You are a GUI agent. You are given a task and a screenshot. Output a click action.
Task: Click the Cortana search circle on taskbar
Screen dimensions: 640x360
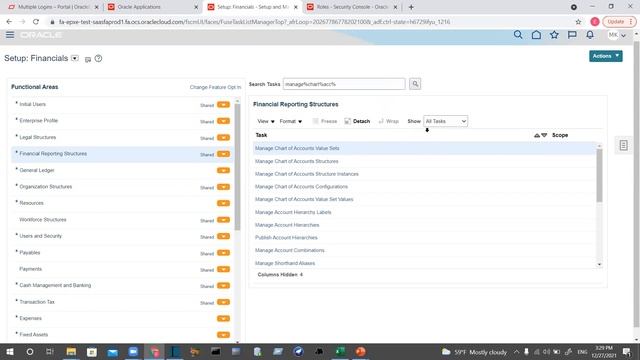(30, 351)
